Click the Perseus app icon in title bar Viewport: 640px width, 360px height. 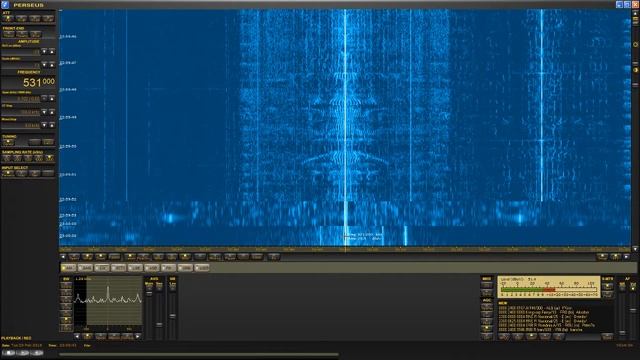(x=5, y=4)
